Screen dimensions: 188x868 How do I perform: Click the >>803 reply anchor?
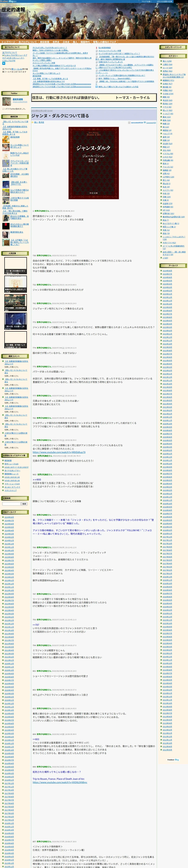36,739
